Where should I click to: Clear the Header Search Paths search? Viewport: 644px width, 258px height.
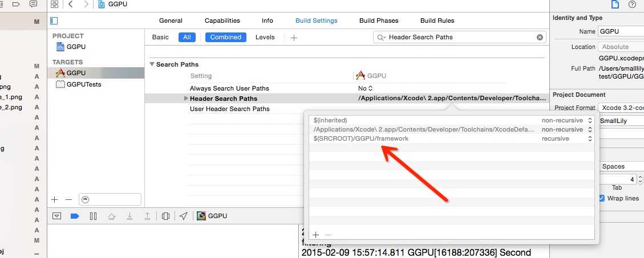(x=540, y=38)
